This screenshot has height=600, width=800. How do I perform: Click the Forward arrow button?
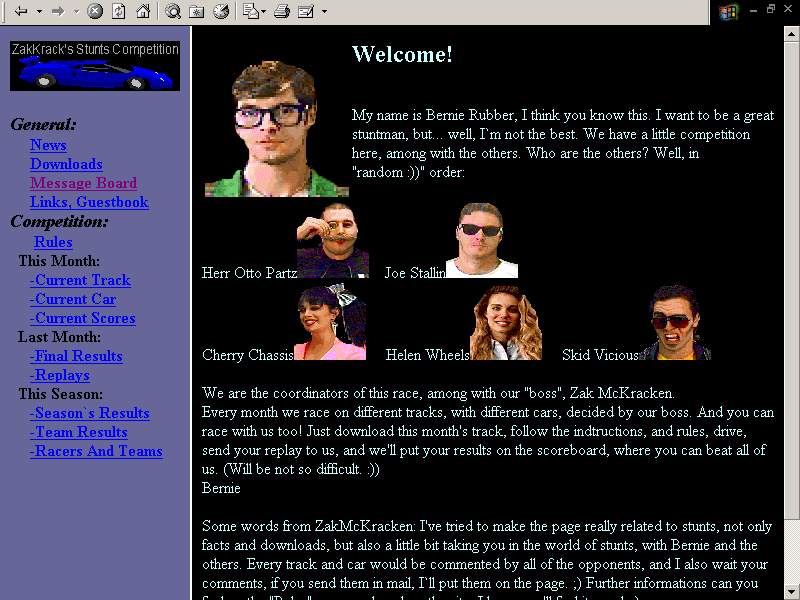(x=57, y=12)
